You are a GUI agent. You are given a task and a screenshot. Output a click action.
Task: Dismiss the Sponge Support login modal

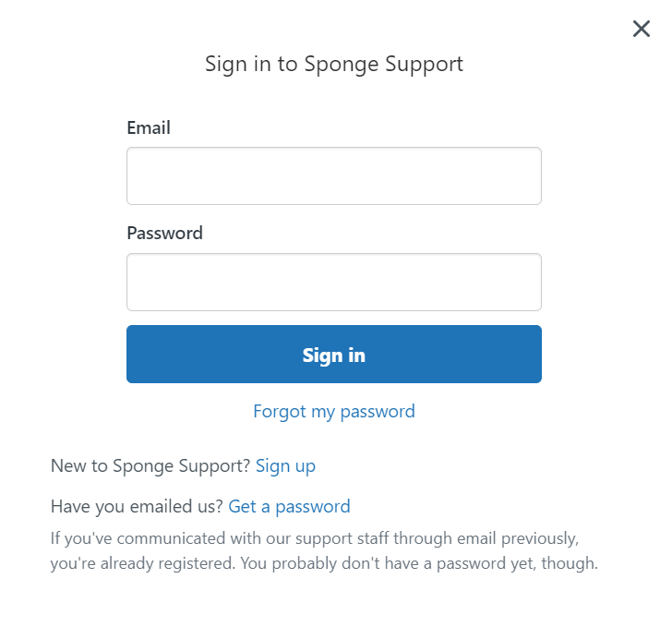click(642, 29)
